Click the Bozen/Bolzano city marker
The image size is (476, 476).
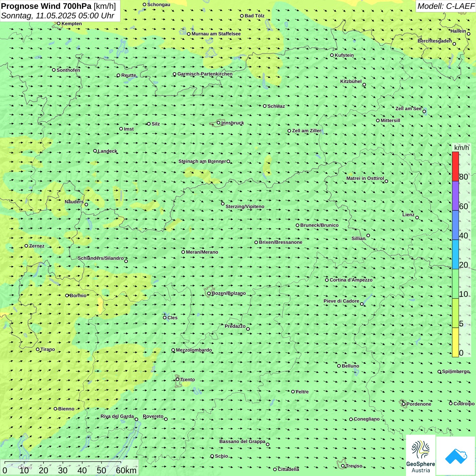pyautogui.click(x=209, y=293)
